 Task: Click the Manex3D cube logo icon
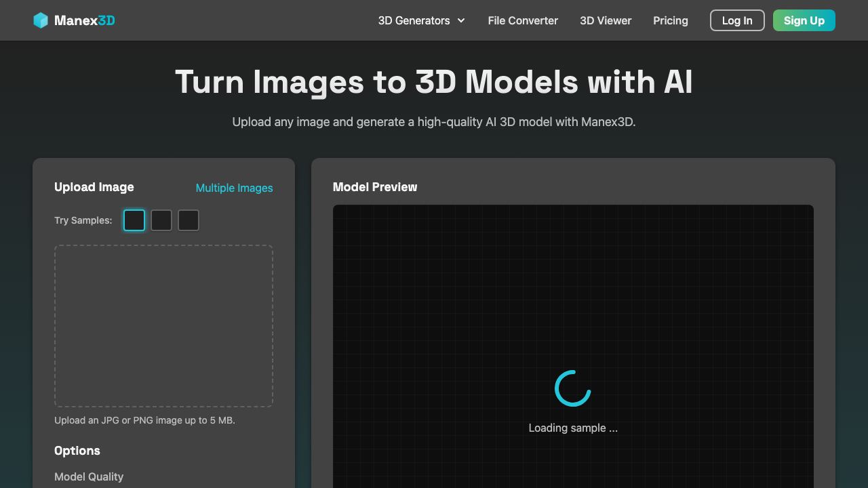41,20
